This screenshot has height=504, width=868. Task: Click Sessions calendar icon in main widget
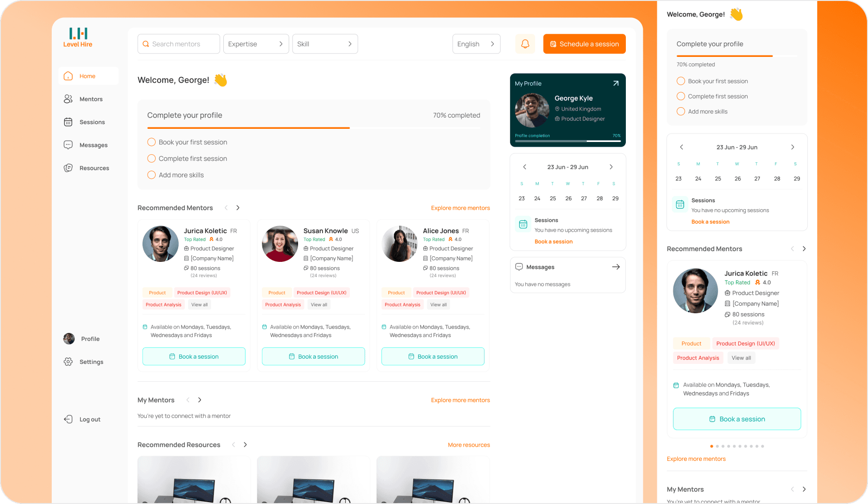[523, 224]
